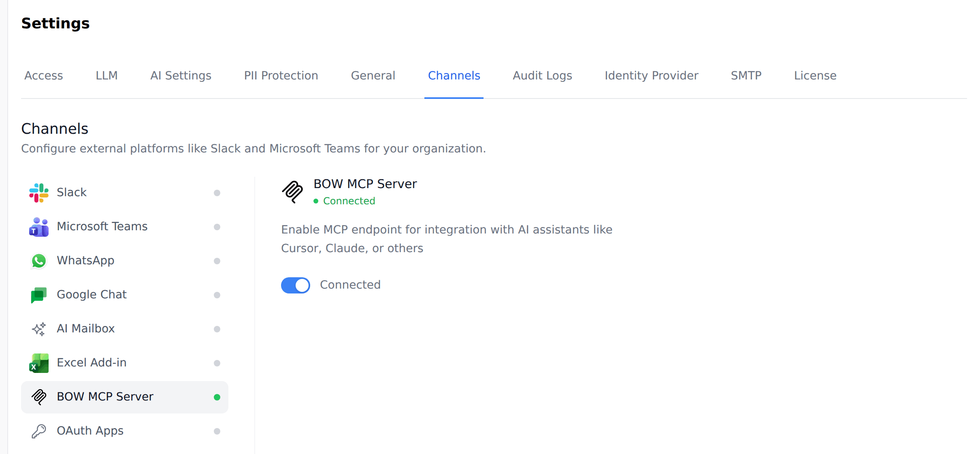The image size is (980, 454).
Task: Click the BOW MCP Server detail heading
Action: [365, 184]
